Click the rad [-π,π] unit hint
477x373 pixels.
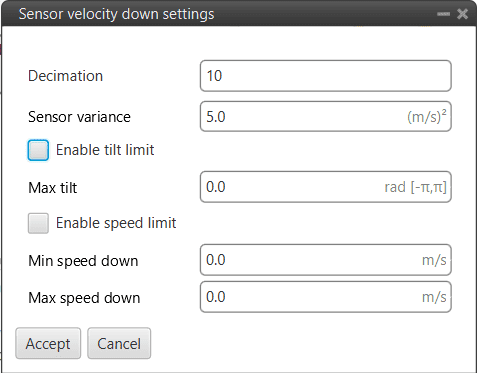(x=415, y=187)
